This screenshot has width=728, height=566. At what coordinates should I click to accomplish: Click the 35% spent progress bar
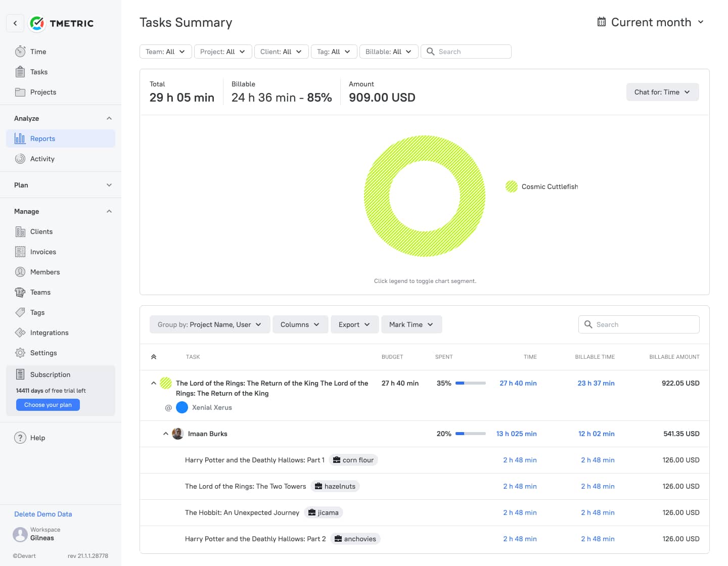(470, 383)
